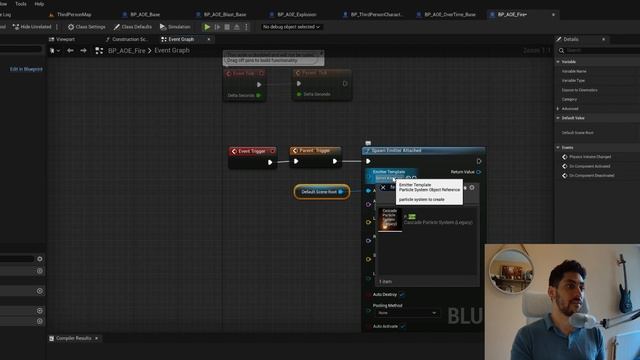Open the Emitter Template asset selector
This screenshot has width=640, height=360.
pos(390,178)
